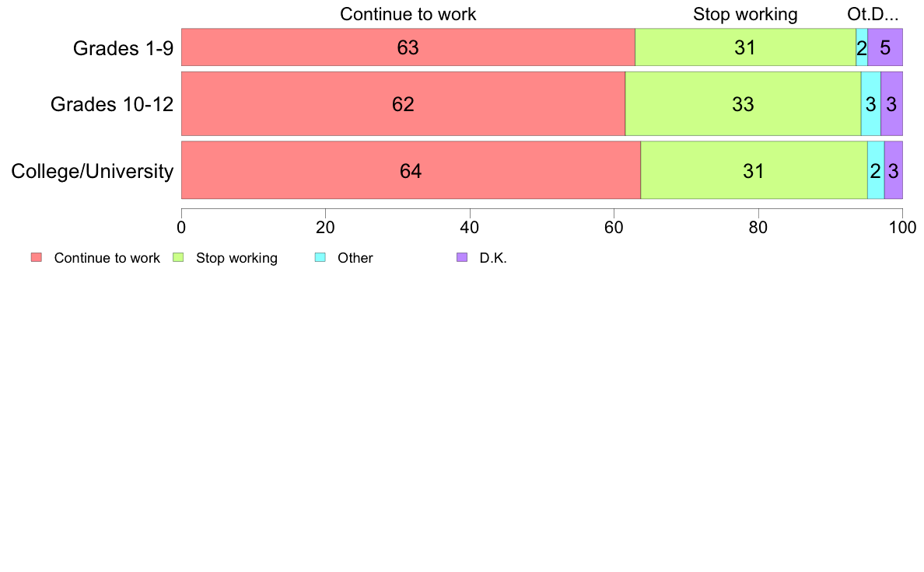
Task: Click the College/University green segment showing 31
Action: 754,170
